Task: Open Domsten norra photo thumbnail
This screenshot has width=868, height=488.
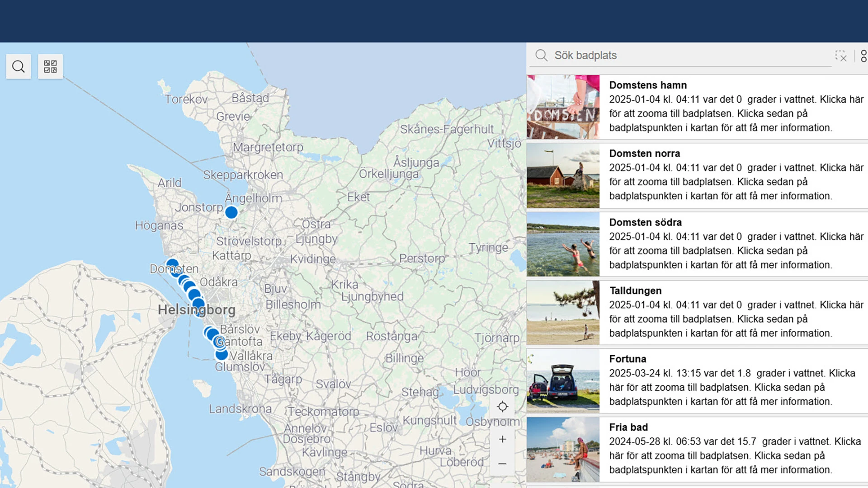Action: 563,176
